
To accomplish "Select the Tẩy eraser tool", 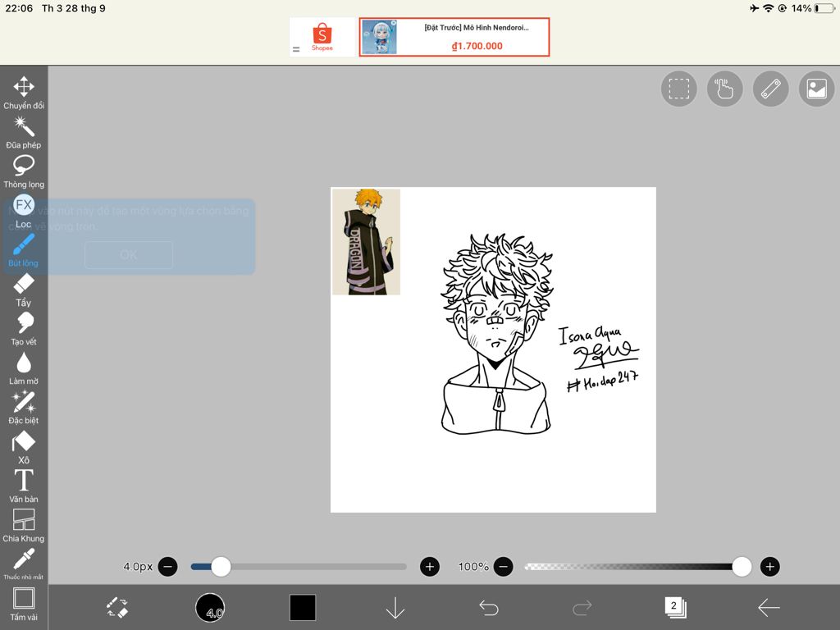I will tap(24, 290).
